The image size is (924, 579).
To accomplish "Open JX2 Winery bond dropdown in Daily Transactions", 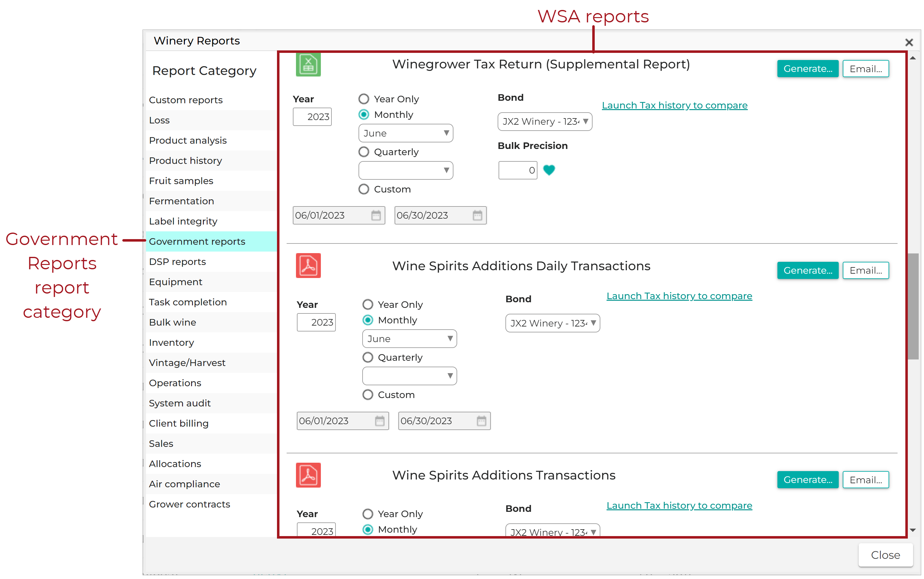I will [x=552, y=323].
